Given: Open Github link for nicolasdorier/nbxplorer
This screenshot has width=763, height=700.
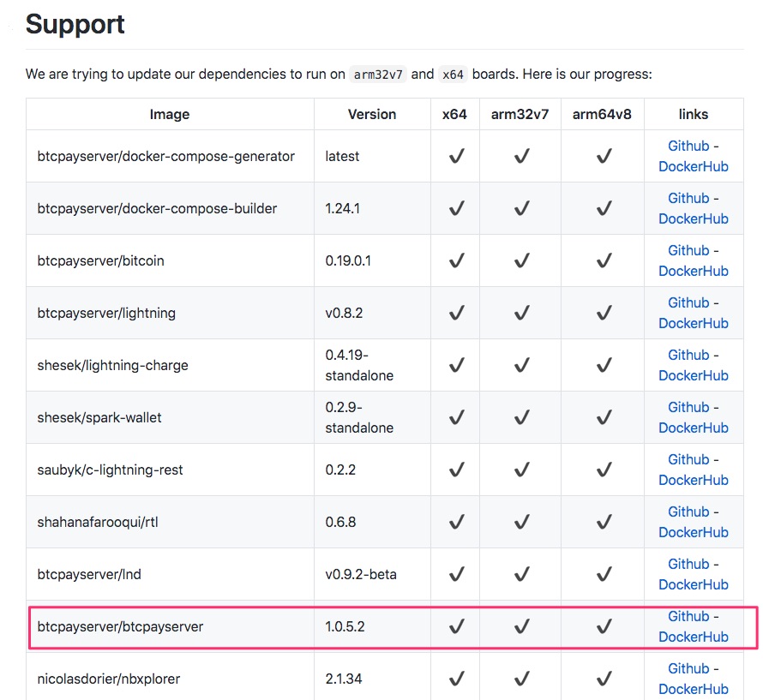Looking at the screenshot, I should tap(688, 669).
